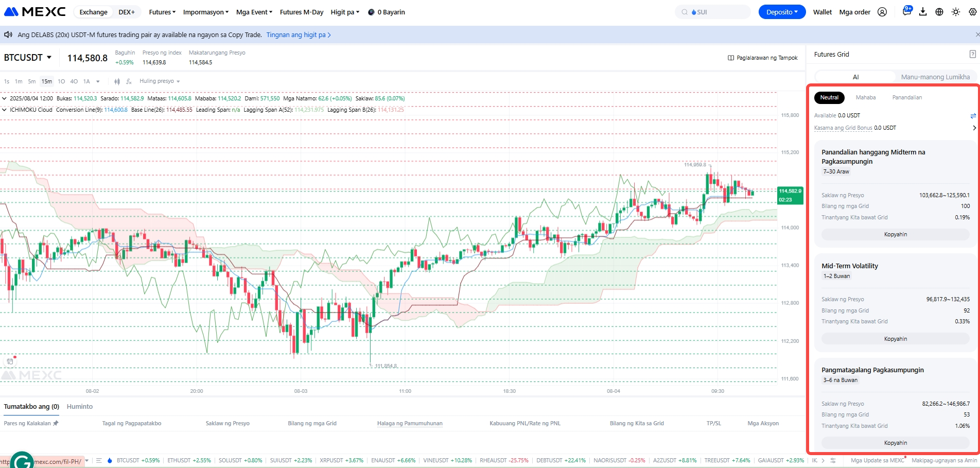Click the Halaga ng Pamumuhunan column header
Viewport: 980px width, 468px height.
(x=410, y=423)
